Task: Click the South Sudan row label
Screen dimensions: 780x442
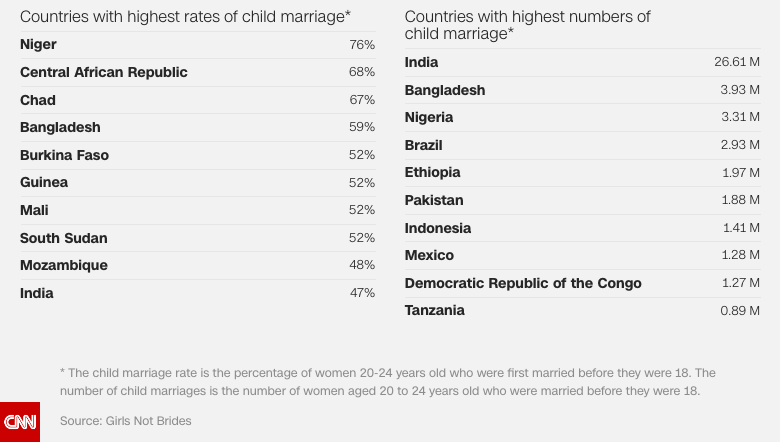Action: (63, 238)
